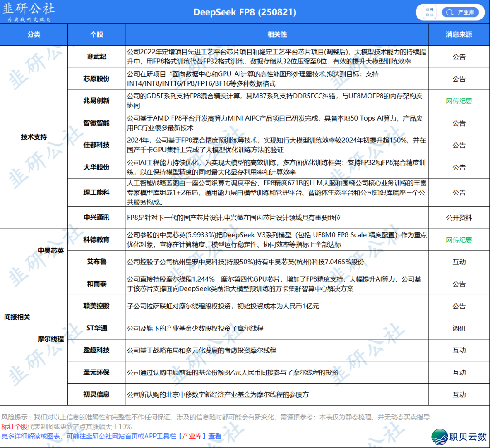This screenshot has height=448, width=490.
Task: Click the red 标红个股 note
Action: coord(15,426)
